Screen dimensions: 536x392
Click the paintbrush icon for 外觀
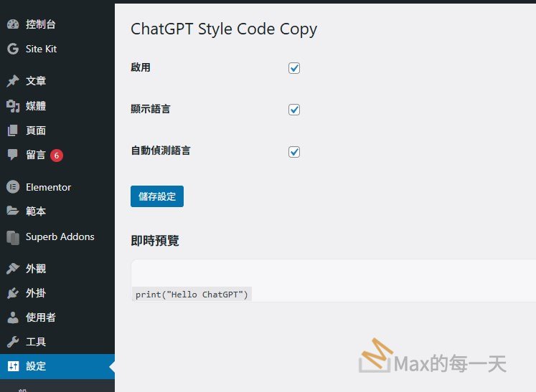(12, 269)
